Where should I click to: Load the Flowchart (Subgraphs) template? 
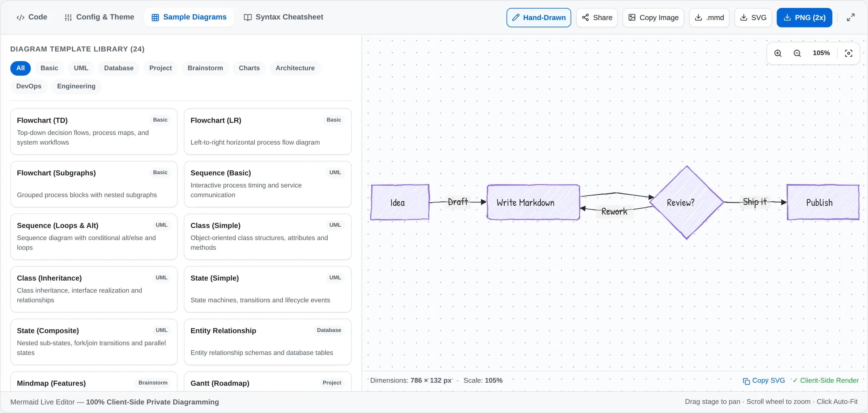pyautogui.click(x=94, y=184)
